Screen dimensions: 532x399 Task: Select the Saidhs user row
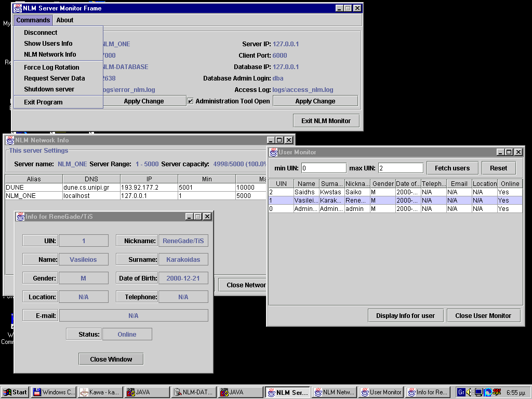point(395,192)
